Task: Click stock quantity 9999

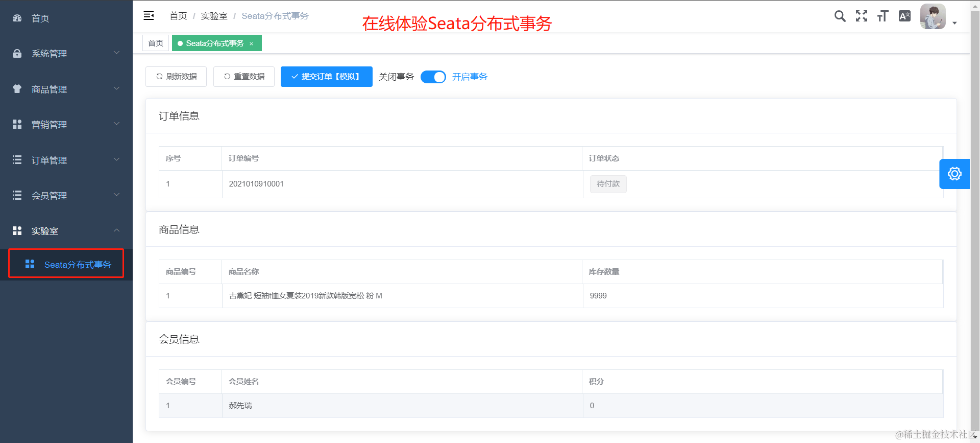Action: [x=598, y=296]
